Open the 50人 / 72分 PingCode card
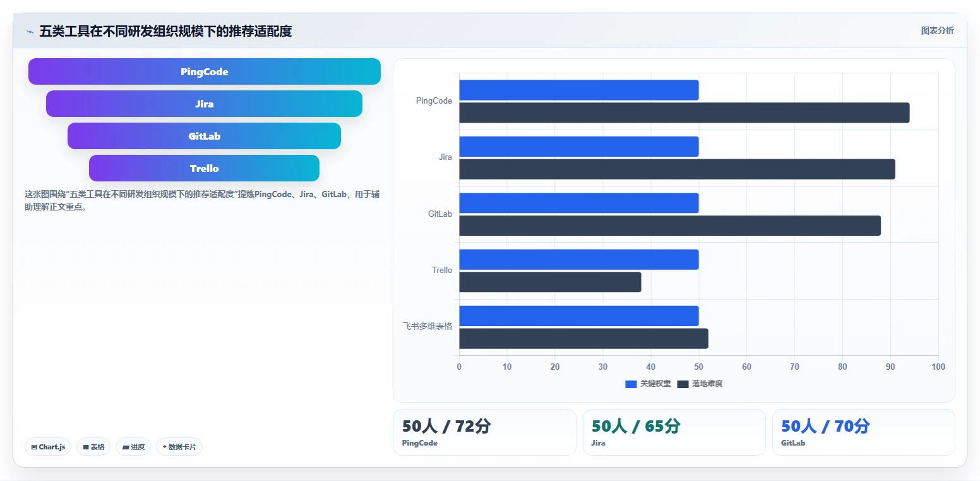This screenshot has height=481, width=980. 484,432
